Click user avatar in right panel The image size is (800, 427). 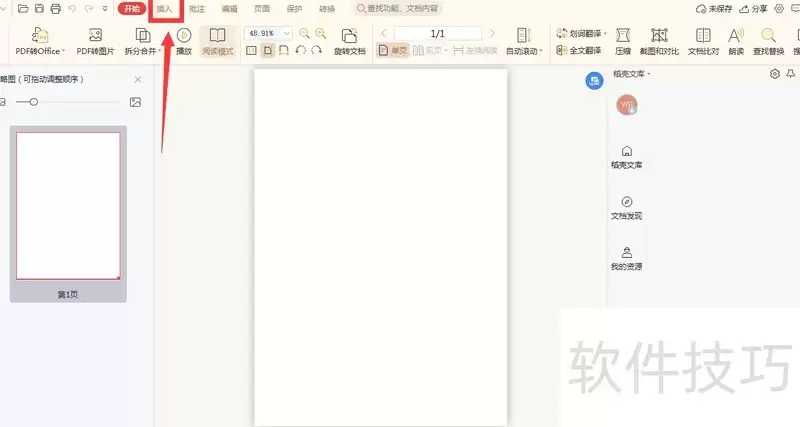coord(627,105)
